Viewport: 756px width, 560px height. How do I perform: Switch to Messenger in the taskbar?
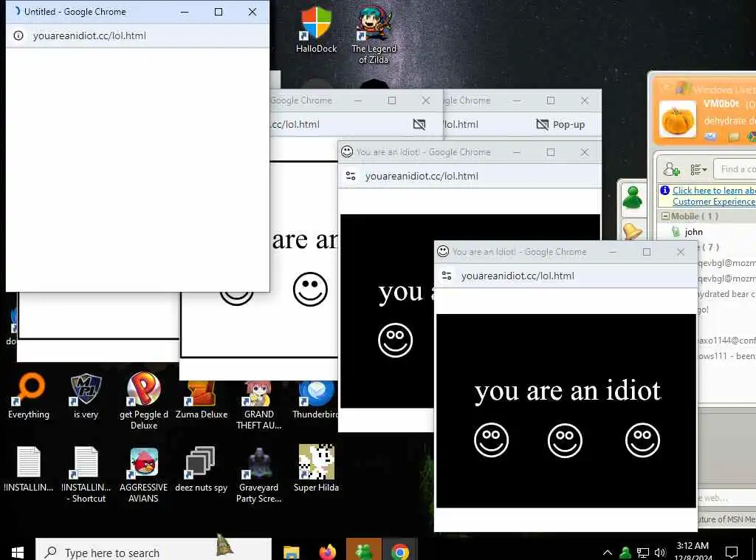pyautogui.click(x=363, y=550)
